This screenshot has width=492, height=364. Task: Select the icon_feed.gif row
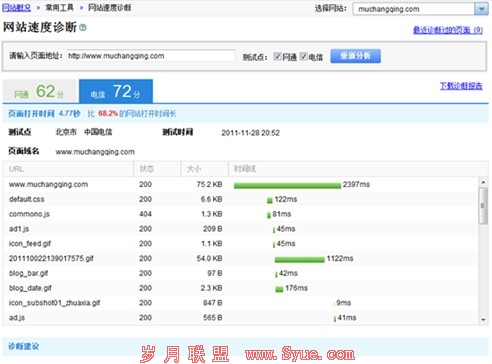[x=240, y=244]
